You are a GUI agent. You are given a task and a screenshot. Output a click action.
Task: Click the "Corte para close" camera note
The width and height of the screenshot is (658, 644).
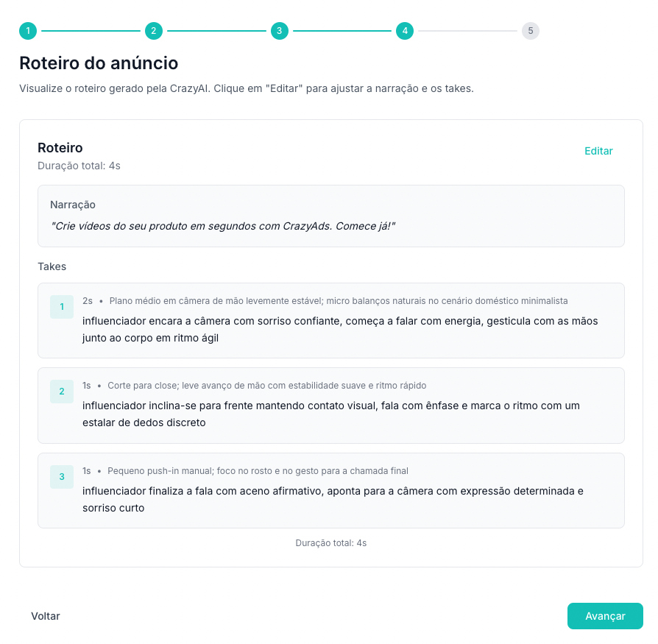coord(266,386)
